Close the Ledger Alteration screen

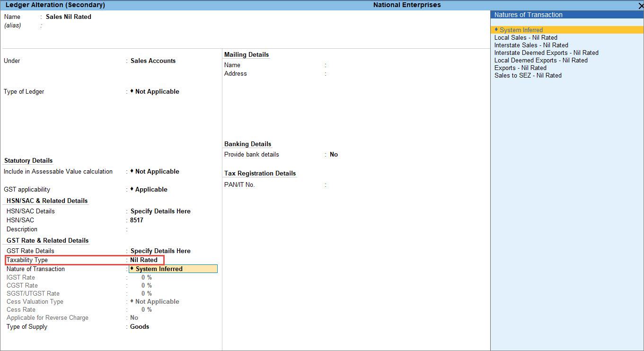point(640,6)
